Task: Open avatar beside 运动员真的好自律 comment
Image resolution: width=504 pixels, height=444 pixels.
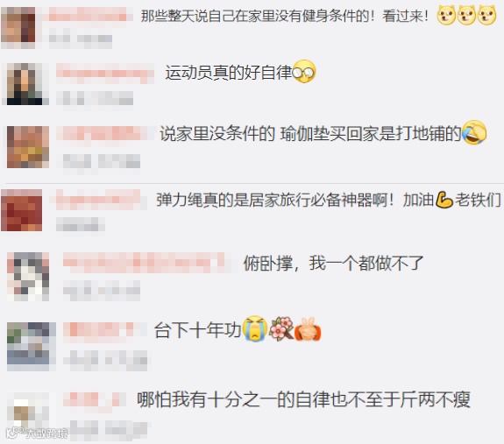Action: click(x=25, y=84)
